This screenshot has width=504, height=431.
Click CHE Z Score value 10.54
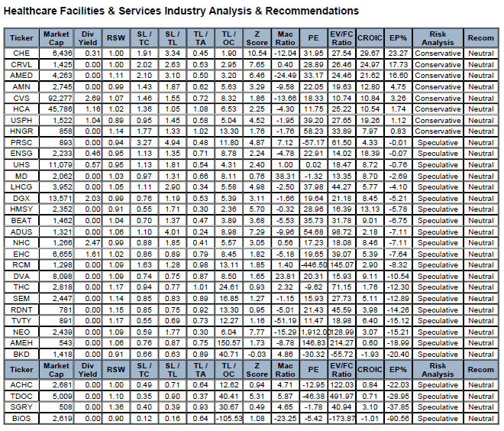coord(257,53)
